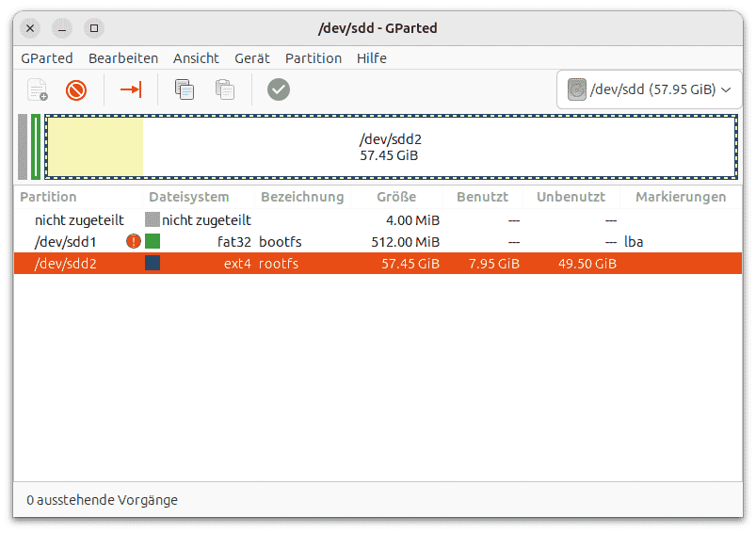Click the Bezeichnung column header
The height and width of the screenshot is (533, 756).
pos(302,197)
